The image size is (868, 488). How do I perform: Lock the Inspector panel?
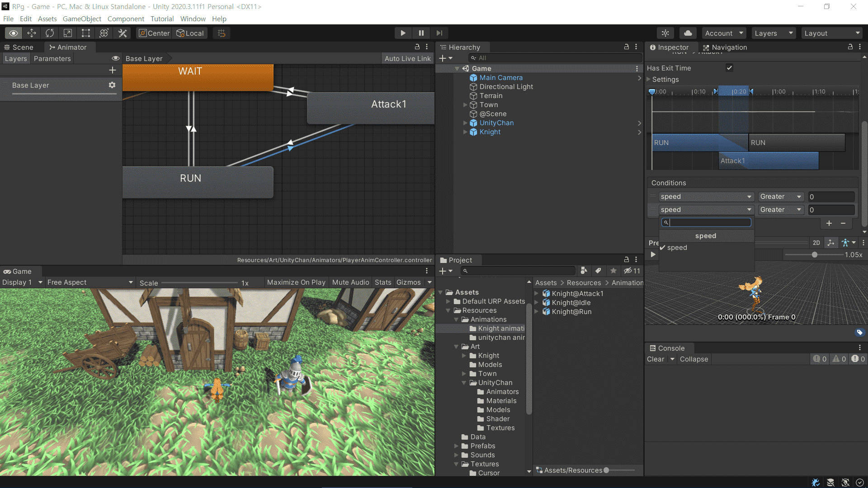pyautogui.click(x=850, y=47)
